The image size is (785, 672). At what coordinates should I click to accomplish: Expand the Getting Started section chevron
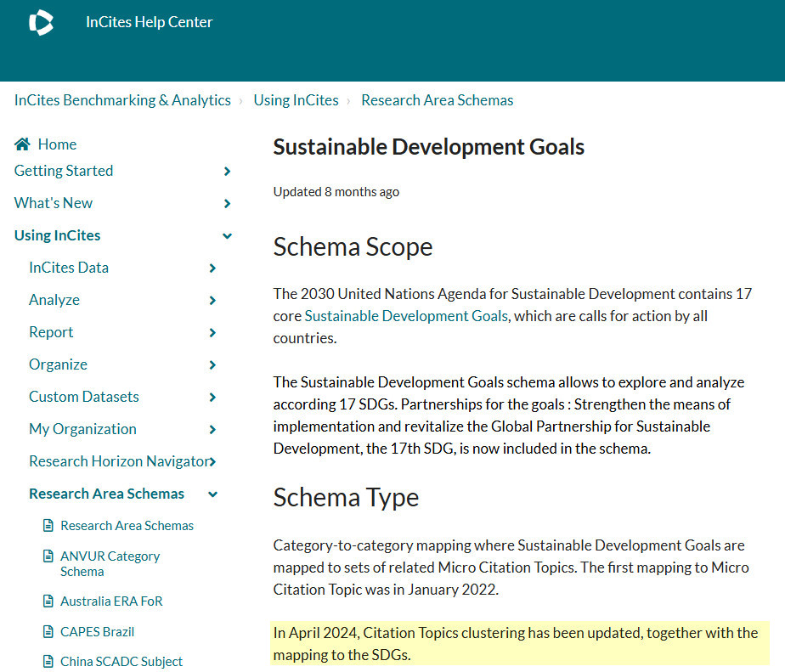point(228,172)
